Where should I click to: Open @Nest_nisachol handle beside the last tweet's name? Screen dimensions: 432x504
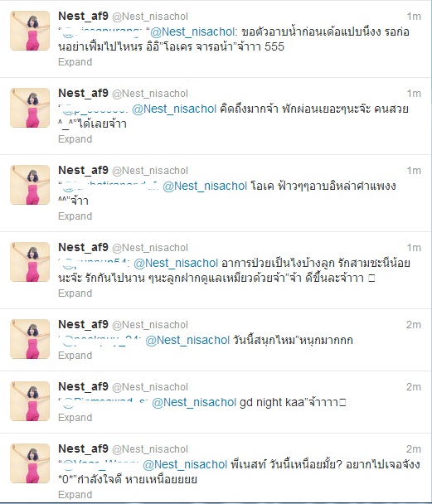tap(150, 449)
